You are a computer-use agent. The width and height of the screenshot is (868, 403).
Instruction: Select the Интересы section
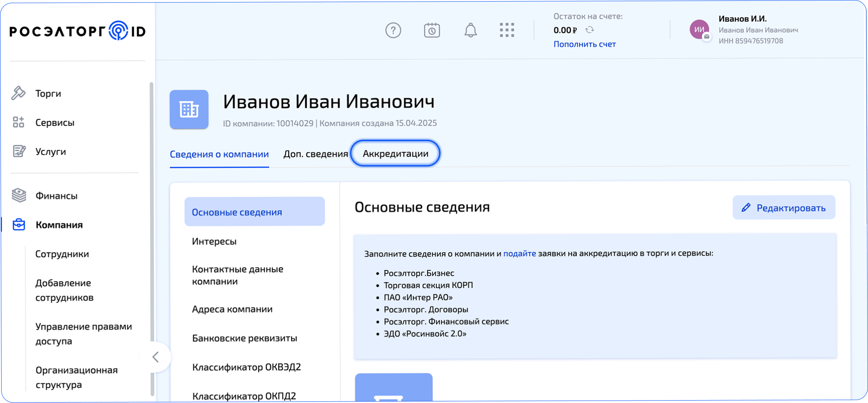pyautogui.click(x=214, y=241)
